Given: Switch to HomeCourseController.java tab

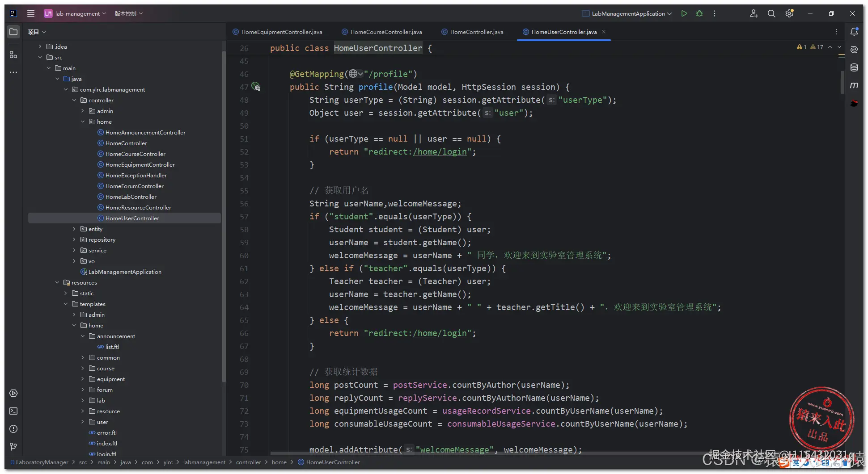Looking at the screenshot, I should click(x=382, y=32).
